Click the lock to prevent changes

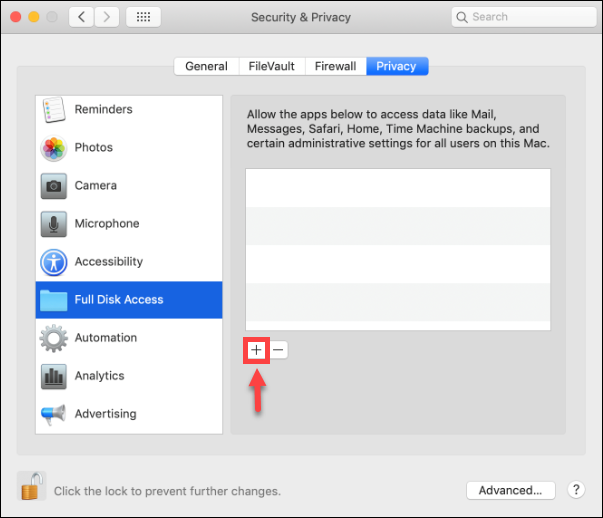(32, 487)
